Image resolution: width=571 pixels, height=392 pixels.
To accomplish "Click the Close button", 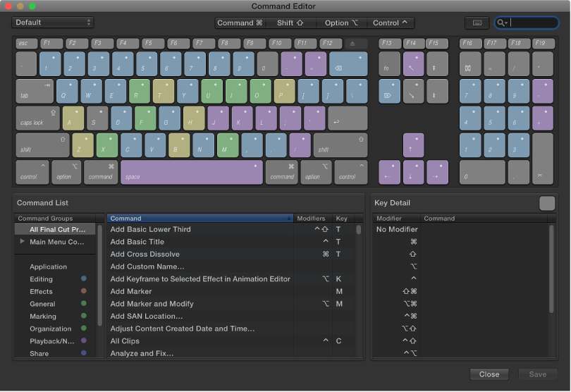I will (x=489, y=374).
